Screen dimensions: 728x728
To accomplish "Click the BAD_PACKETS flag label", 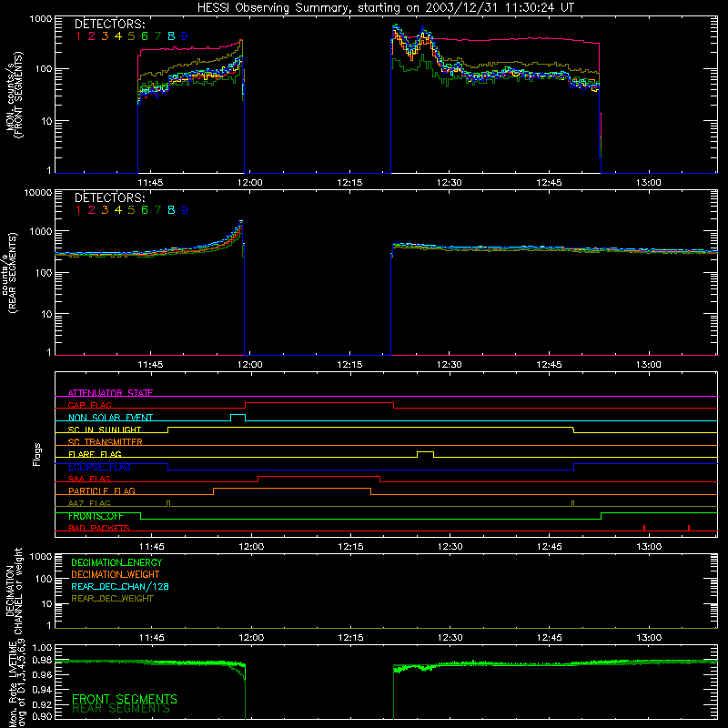I will pos(99,529).
